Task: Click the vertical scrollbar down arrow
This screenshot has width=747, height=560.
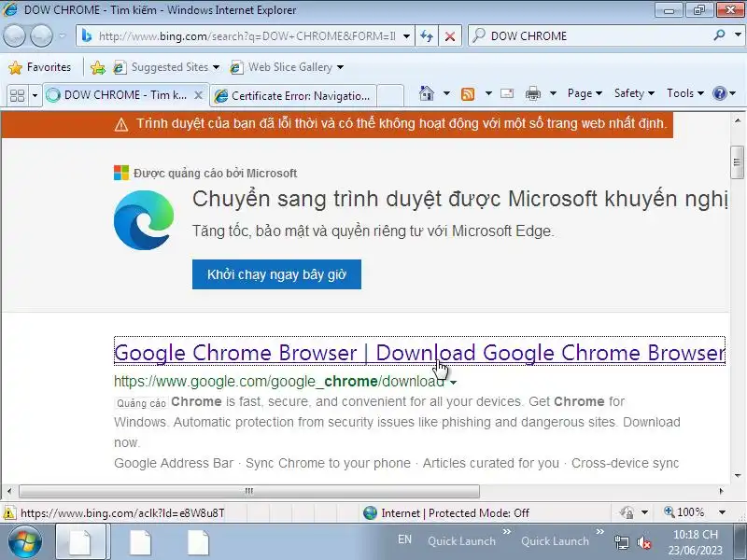Action: 738,475
